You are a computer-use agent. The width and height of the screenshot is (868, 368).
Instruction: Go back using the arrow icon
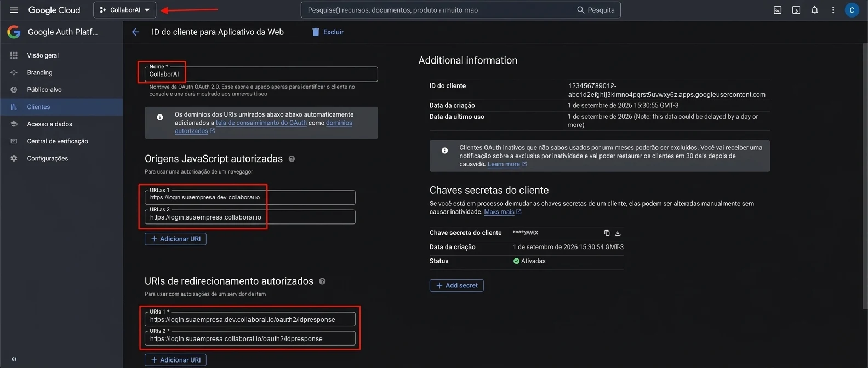[135, 32]
